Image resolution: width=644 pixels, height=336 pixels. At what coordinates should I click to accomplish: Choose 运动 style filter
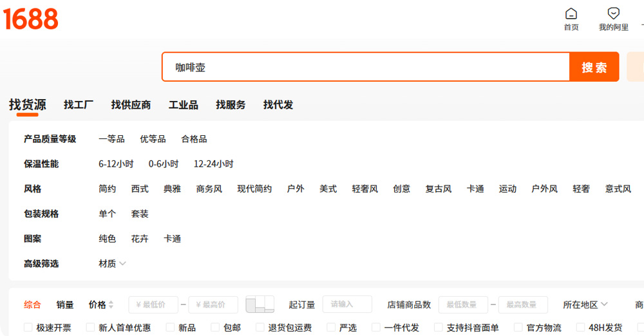507,189
